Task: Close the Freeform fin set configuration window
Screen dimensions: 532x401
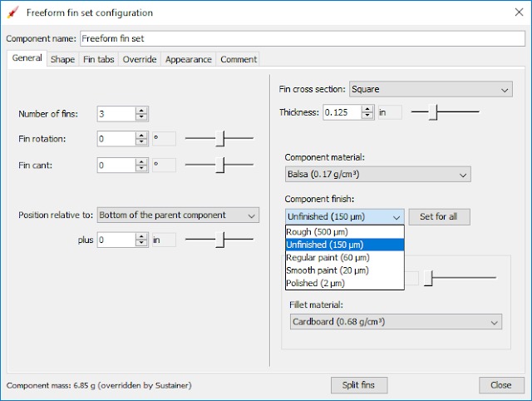Action: (519, 12)
